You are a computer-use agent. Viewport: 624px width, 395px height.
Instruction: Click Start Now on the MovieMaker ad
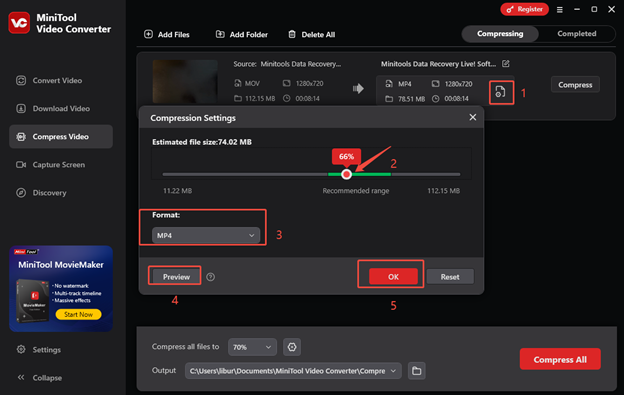(78, 314)
